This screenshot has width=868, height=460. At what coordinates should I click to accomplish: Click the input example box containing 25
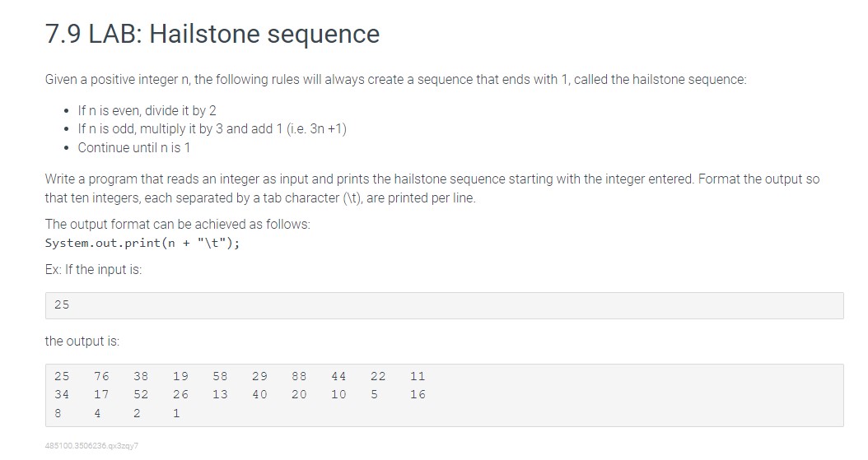click(x=444, y=305)
